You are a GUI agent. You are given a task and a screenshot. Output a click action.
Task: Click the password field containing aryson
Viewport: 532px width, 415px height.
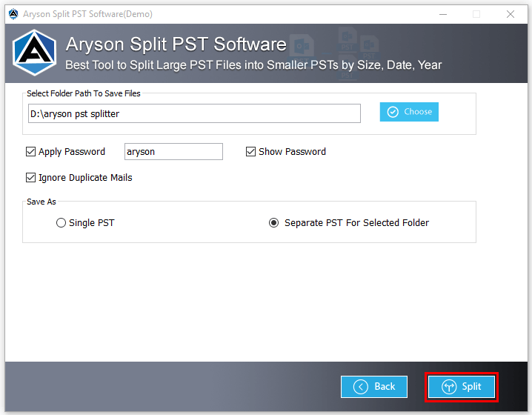click(x=173, y=151)
